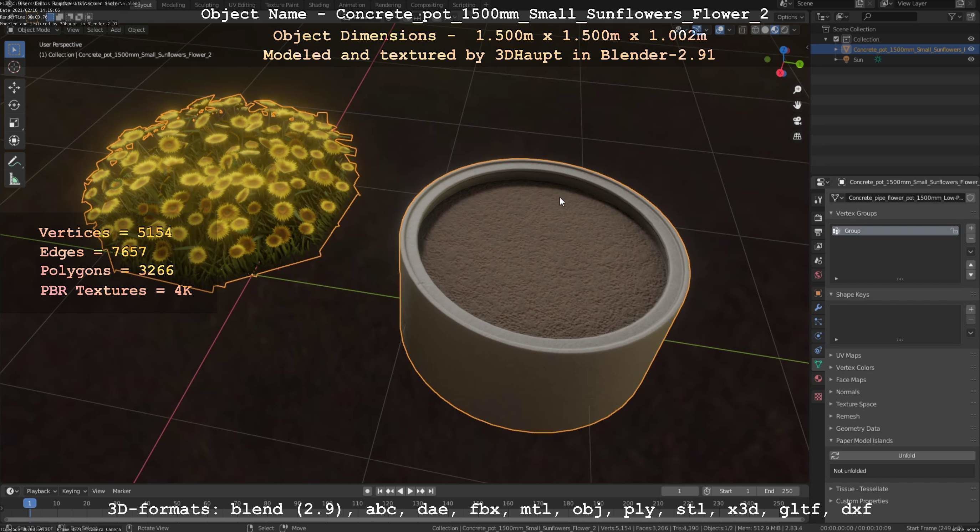980x532 pixels.
Task: Pick the Measure ruler tool
Action: [x=15, y=179]
